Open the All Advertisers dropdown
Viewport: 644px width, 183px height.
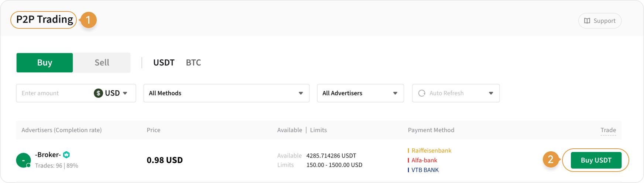360,93
